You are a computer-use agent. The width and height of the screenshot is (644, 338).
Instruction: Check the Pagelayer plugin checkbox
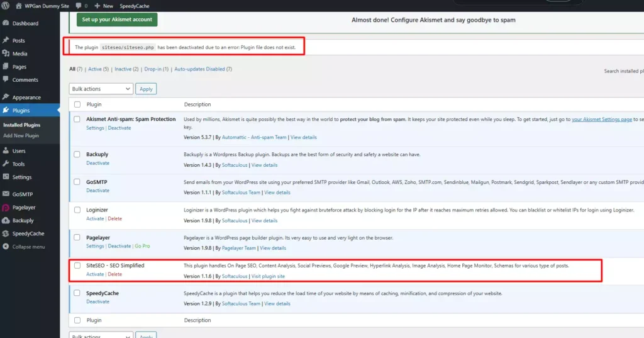(x=77, y=237)
